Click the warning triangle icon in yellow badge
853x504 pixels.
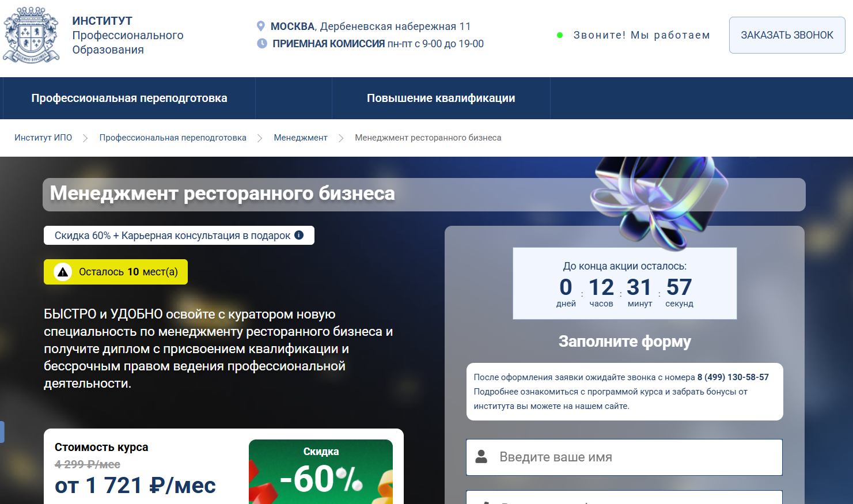tap(63, 272)
